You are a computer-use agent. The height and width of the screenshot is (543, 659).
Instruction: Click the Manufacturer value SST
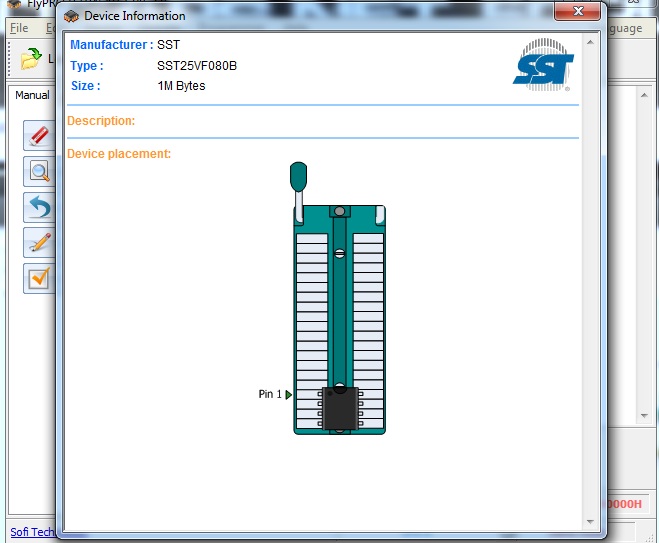click(168, 45)
